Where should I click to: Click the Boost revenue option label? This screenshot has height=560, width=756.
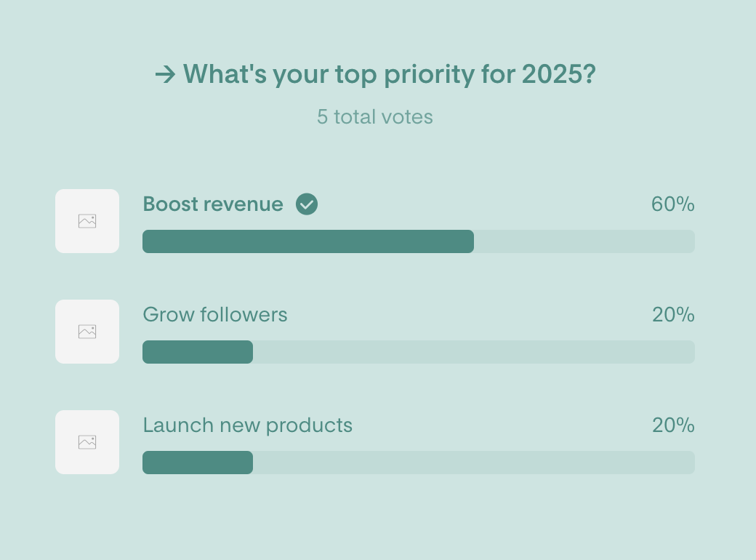click(x=212, y=204)
